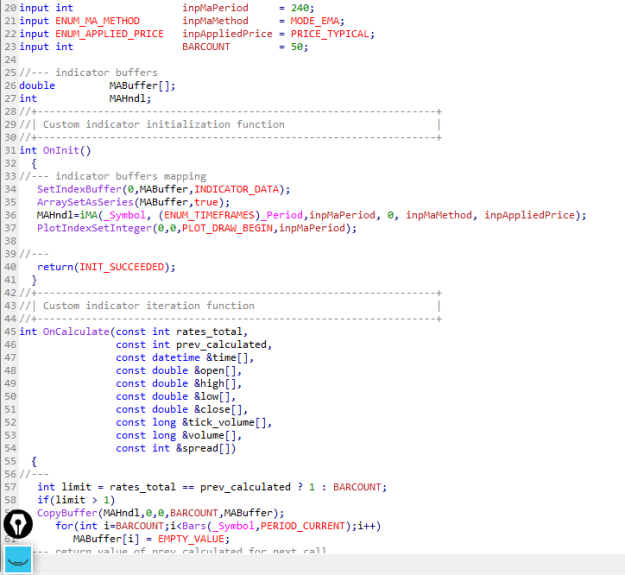The height and width of the screenshot is (575, 625).
Task: Click prev_calculated parameter on line 46
Action: point(221,345)
